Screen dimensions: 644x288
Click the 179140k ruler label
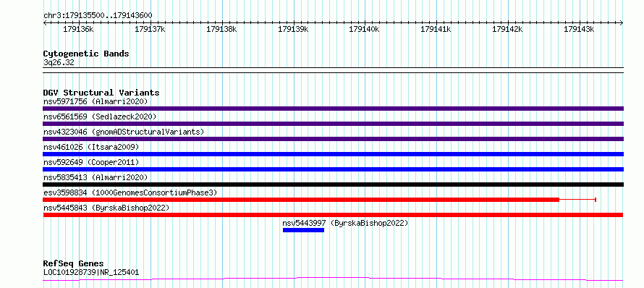click(x=364, y=29)
